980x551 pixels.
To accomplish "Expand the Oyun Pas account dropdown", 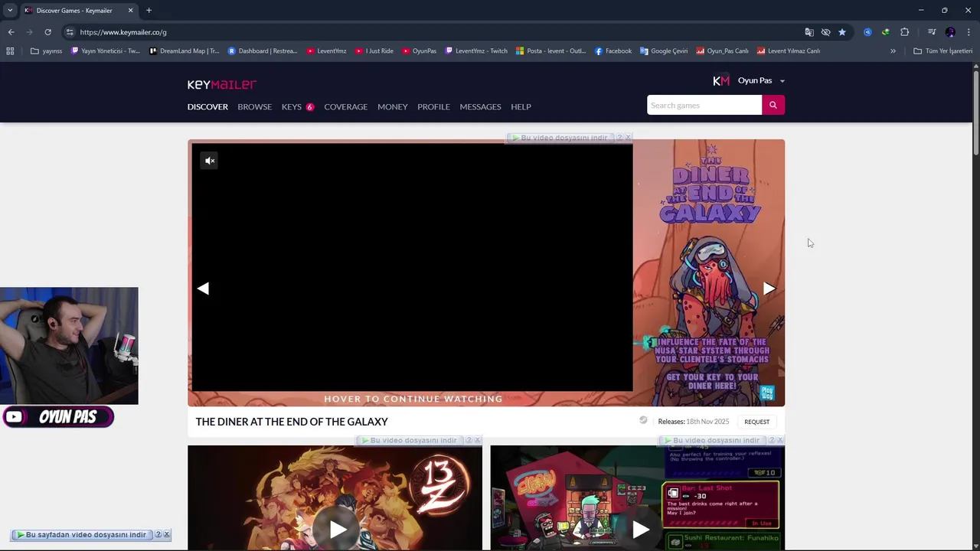I will point(782,81).
